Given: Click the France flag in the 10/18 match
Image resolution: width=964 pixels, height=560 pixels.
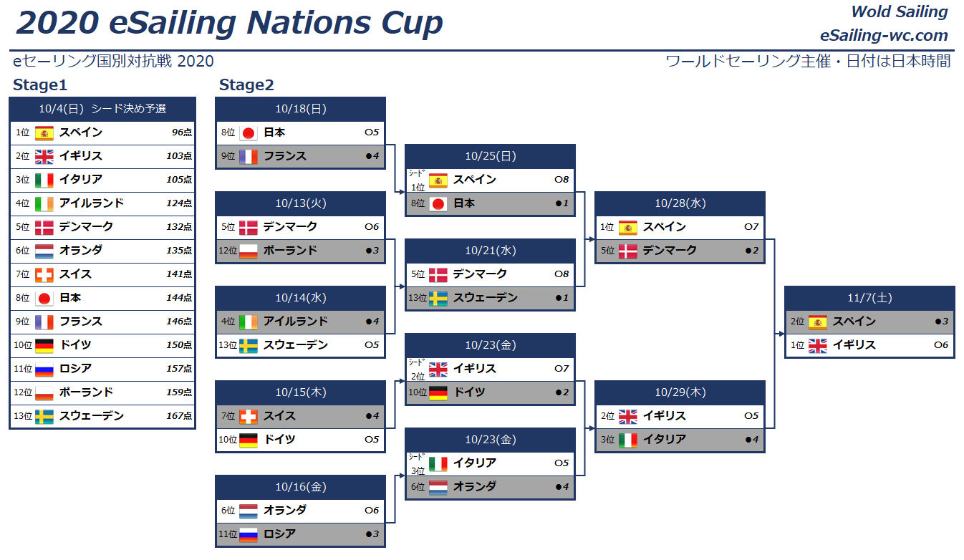Looking at the screenshot, I should [x=249, y=156].
